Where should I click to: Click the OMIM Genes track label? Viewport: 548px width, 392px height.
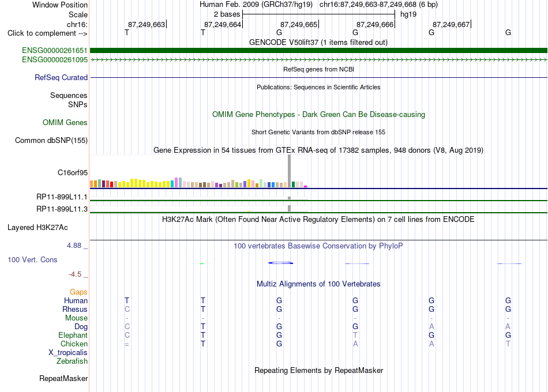coord(65,122)
